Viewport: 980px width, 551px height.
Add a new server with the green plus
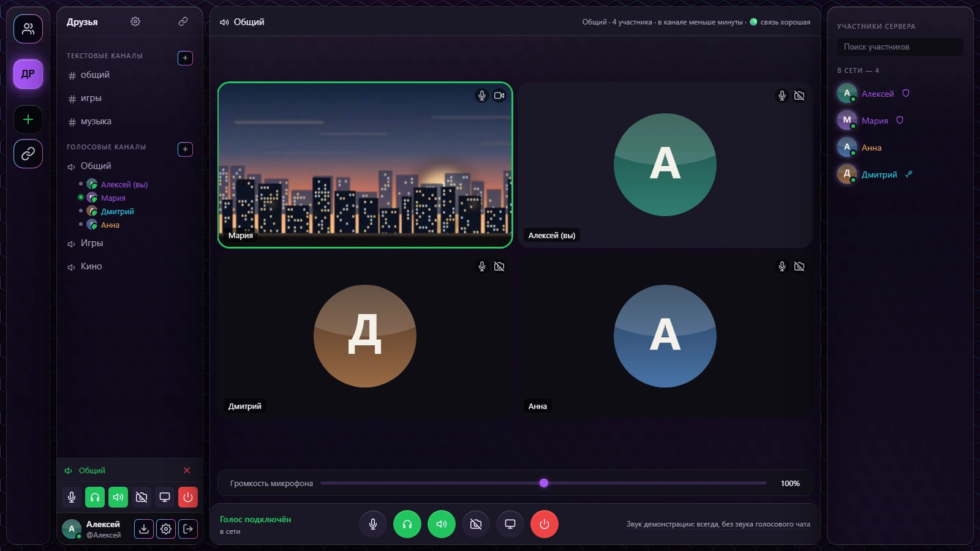[28, 119]
